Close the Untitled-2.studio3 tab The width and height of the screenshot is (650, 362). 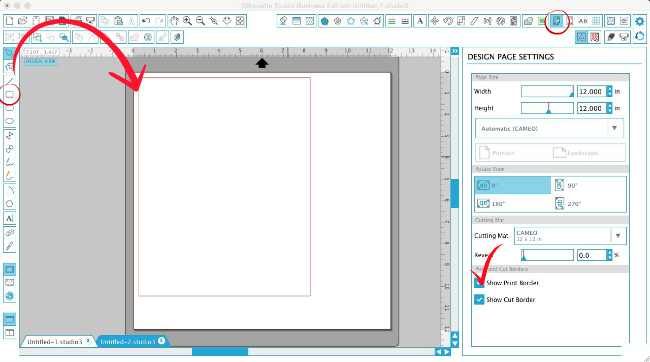point(162,341)
